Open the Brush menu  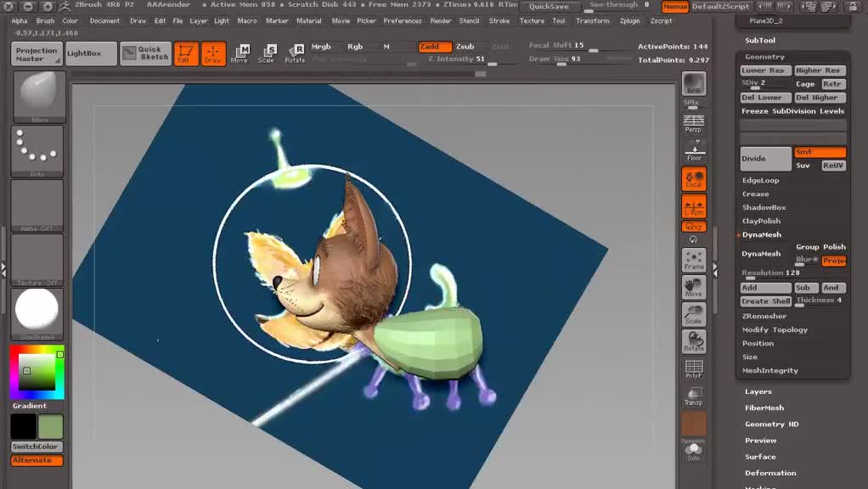tap(45, 21)
